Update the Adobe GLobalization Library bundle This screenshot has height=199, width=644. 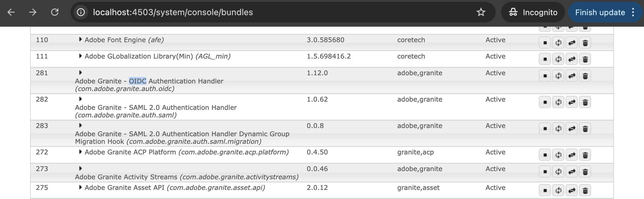click(x=572, y=59)
